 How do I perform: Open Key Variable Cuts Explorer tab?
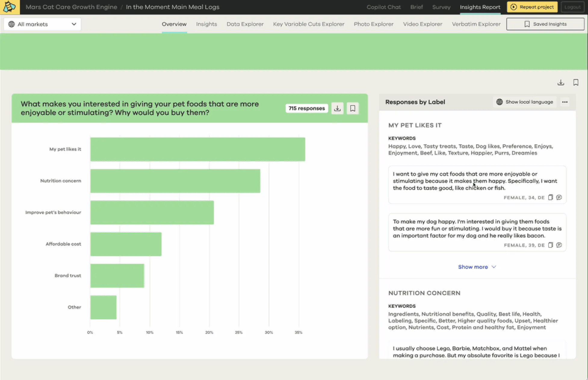click(x=309, y=24)
